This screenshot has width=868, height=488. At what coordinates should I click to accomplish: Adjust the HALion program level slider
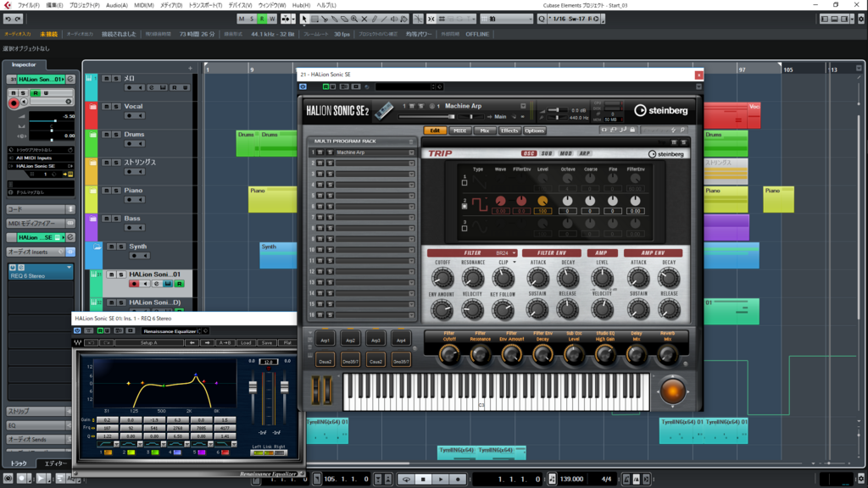click(x=426, y=117)
